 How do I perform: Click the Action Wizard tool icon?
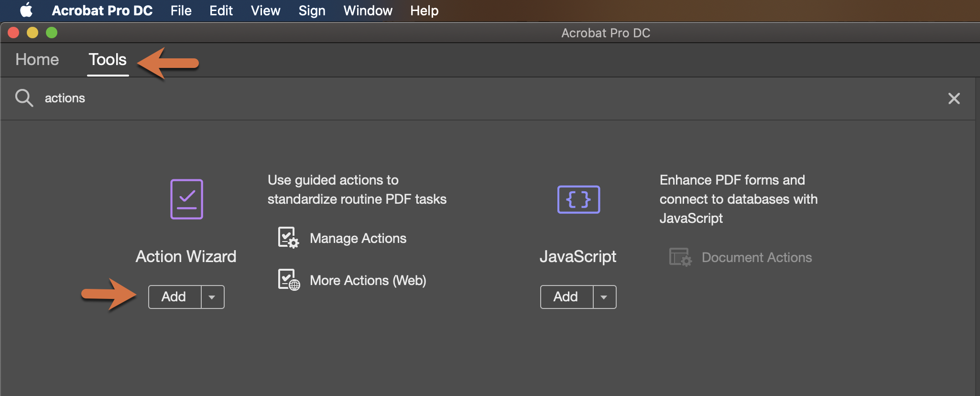pos(186,199)
